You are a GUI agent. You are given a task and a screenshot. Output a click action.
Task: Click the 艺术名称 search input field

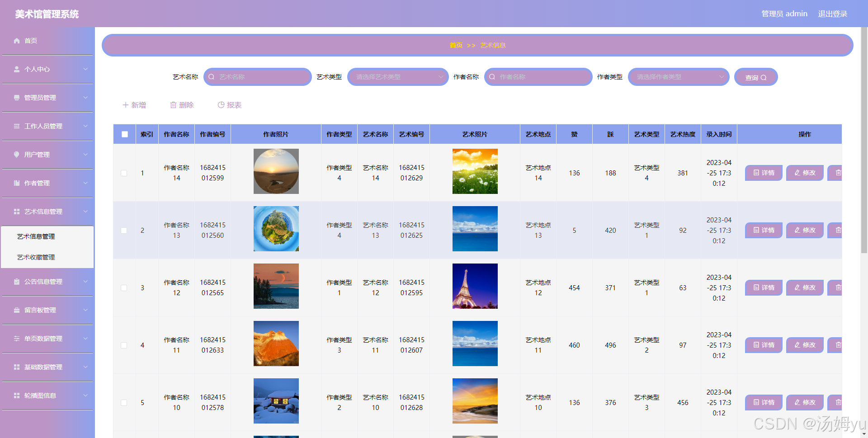258,77
